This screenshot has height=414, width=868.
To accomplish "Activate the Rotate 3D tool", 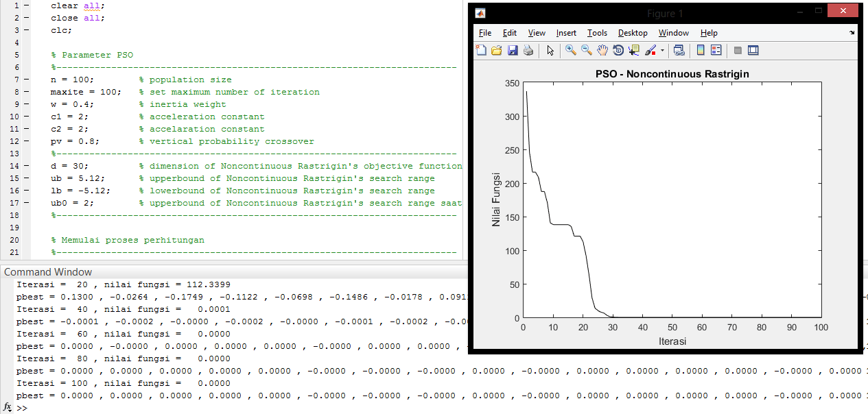I will coord(618,50).
